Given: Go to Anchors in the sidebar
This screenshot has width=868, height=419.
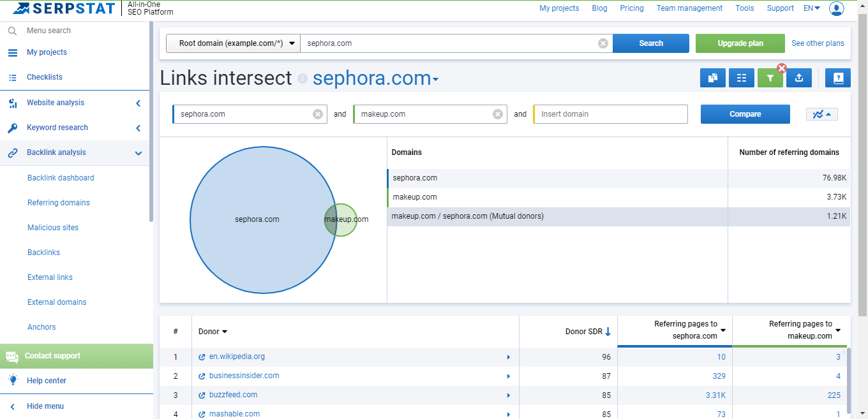Looking at the screenshot, I should coord(41,327).
